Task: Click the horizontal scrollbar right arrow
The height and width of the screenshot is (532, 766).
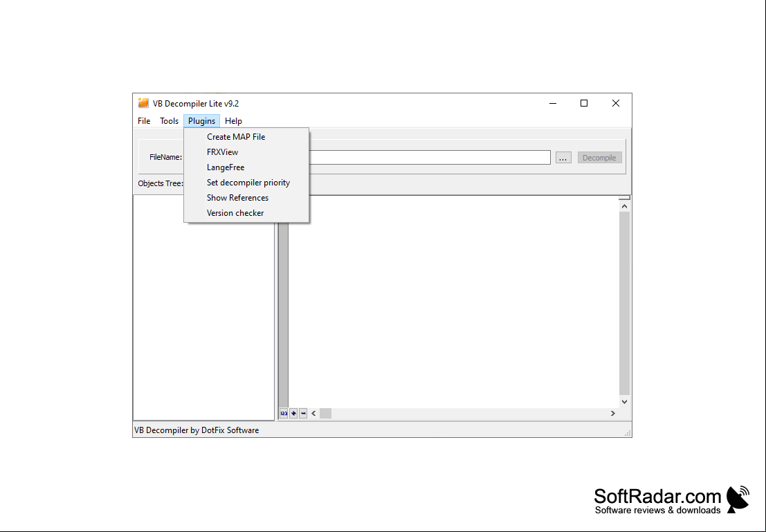Action: point(612,413)
